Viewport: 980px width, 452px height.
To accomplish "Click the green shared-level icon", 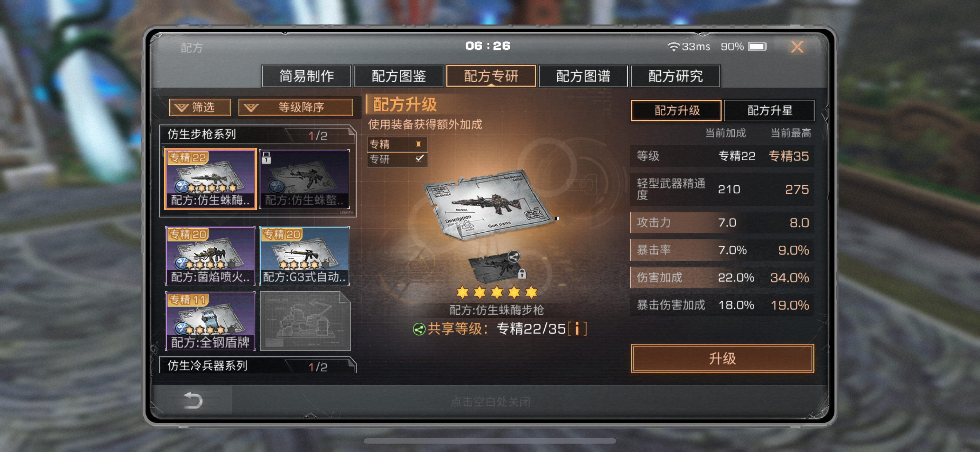I will (419, 329).
